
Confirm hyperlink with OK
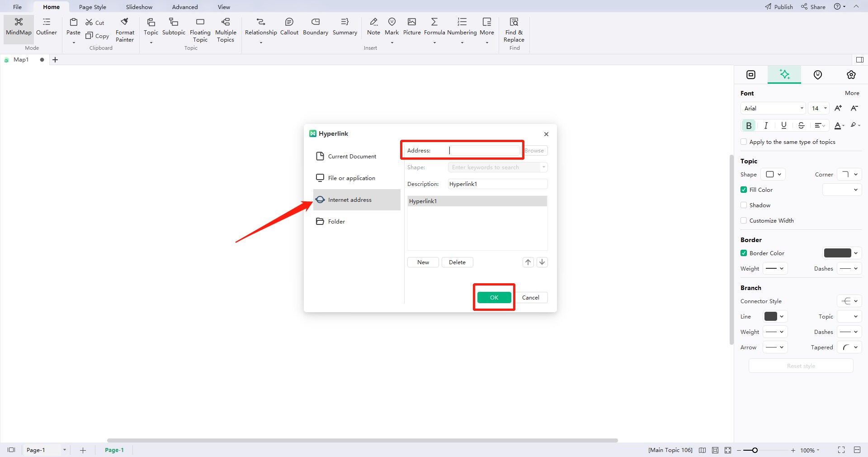[x=494, y=297]
